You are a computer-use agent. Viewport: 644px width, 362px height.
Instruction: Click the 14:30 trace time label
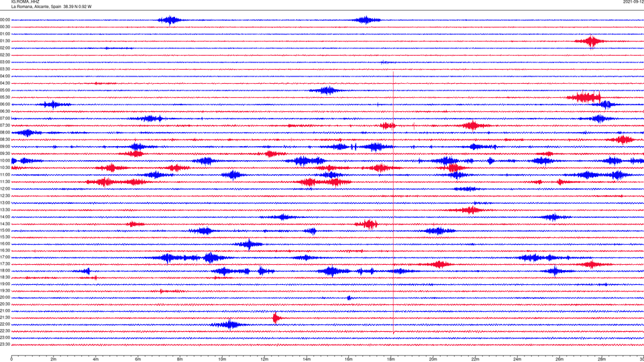click(x=5, y=224)
